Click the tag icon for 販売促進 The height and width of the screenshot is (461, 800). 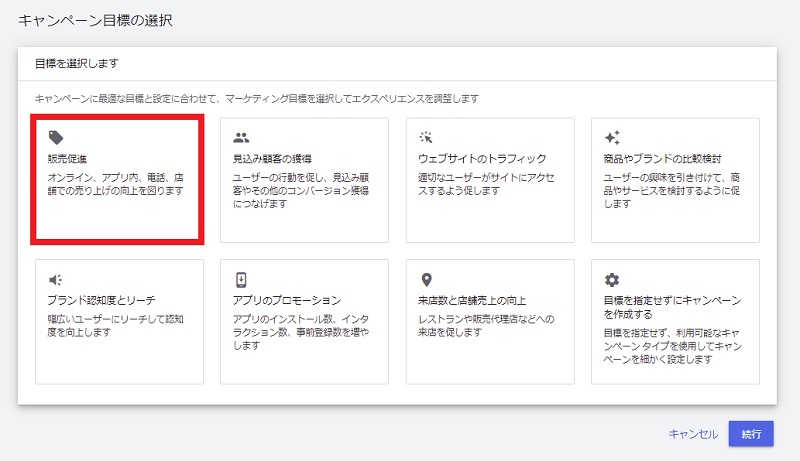click(x=56, y=138)
